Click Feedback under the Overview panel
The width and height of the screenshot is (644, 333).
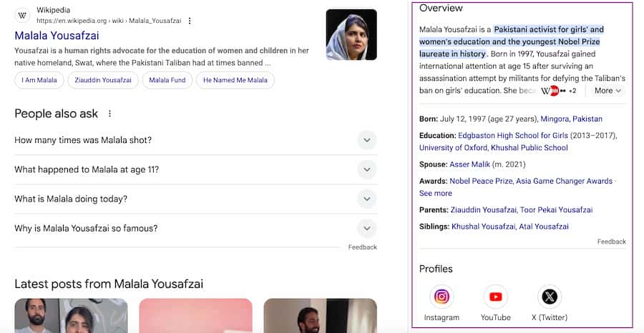point(612,242)
